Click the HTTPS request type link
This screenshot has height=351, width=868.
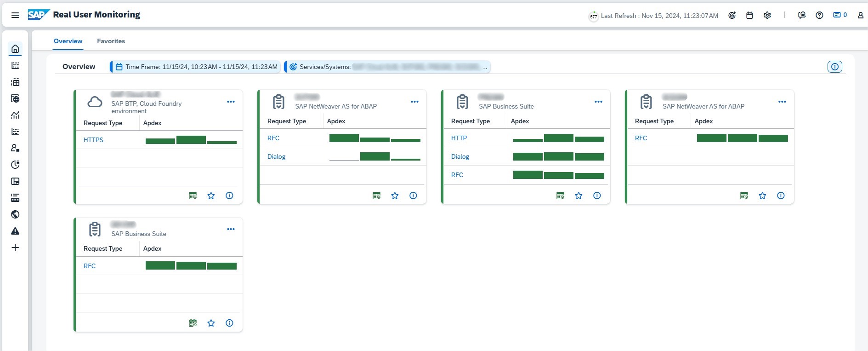(93, 140)
